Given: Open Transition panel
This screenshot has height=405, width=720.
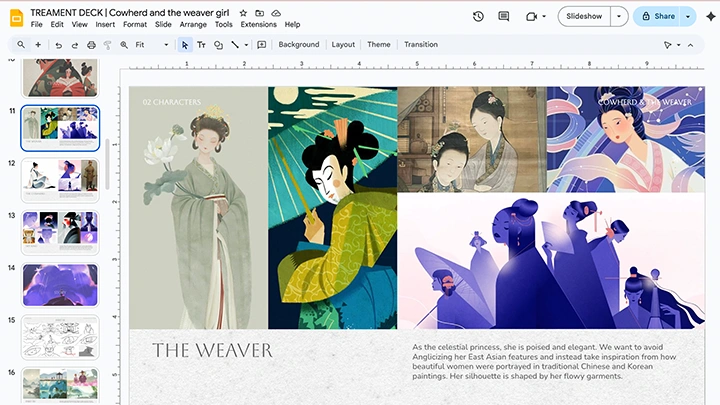Looking at the screenshot, I should 421,45.
